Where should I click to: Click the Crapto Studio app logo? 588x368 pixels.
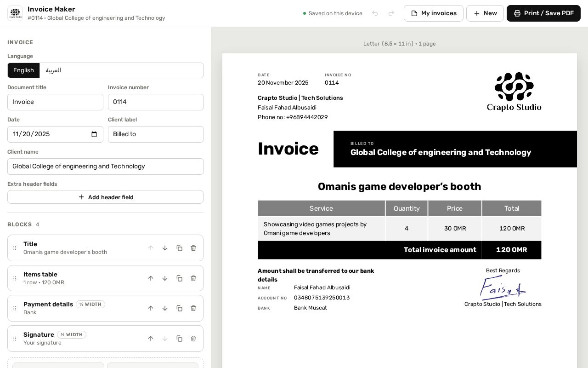point(15,13)
